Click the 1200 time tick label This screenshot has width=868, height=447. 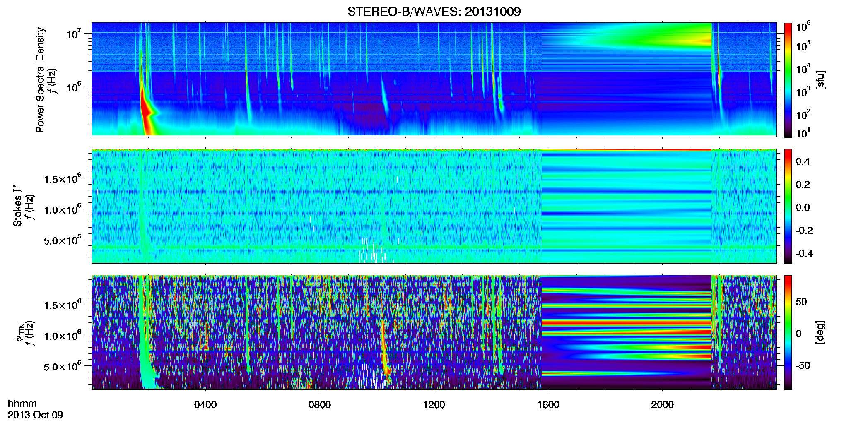click(434, 405)
